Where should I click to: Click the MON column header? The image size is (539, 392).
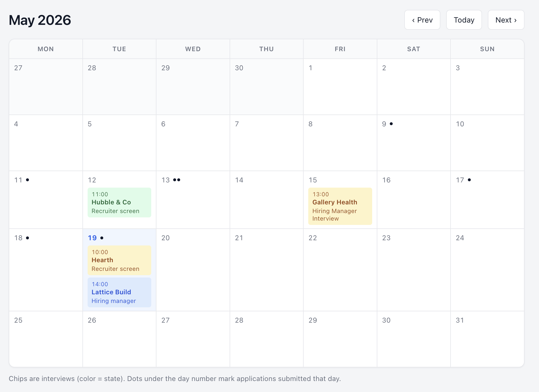tap(46, 49)
